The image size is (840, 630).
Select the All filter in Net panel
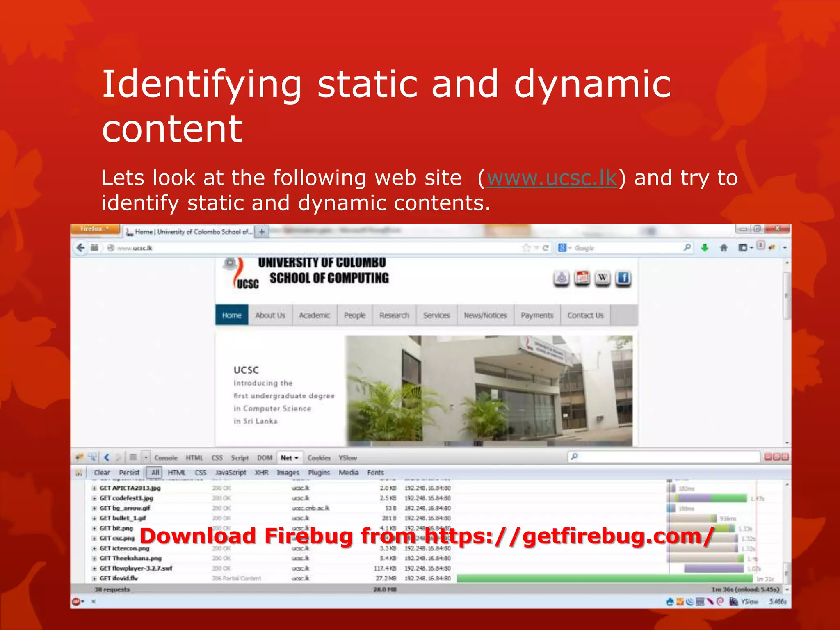155,472
